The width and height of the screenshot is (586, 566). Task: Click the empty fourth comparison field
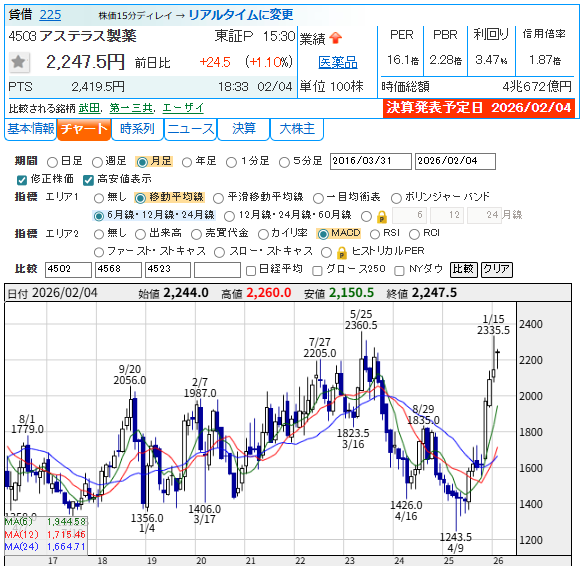tap(217, 270)
